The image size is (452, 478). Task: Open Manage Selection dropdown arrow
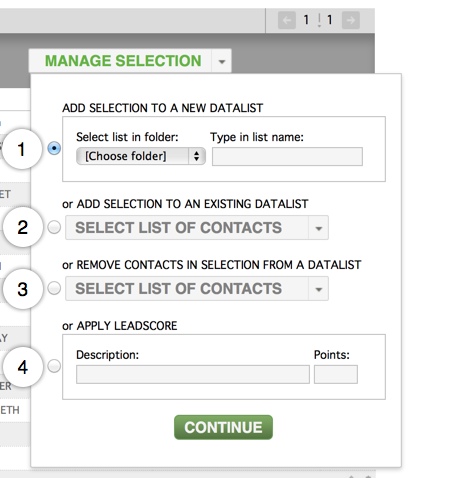[x=222, y=61]
